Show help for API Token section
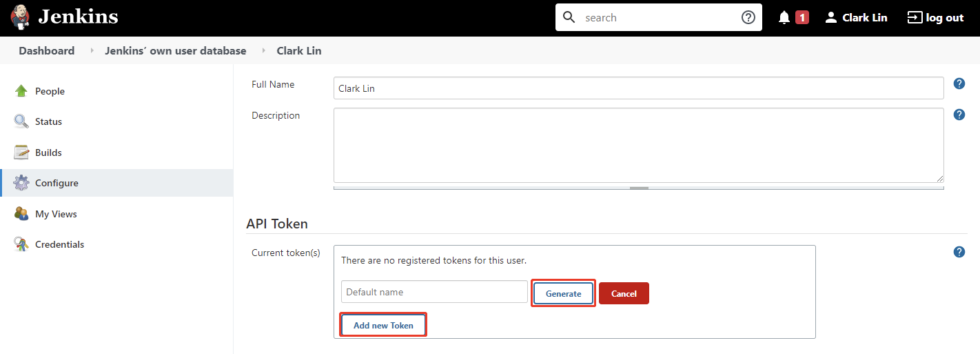This screenshot has height=354, width=980. 959,252
